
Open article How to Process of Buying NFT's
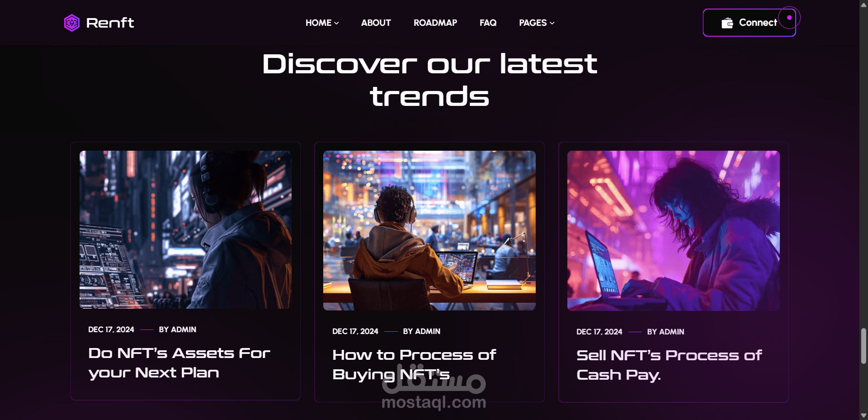pyautogui.click(x=414, y=365)
